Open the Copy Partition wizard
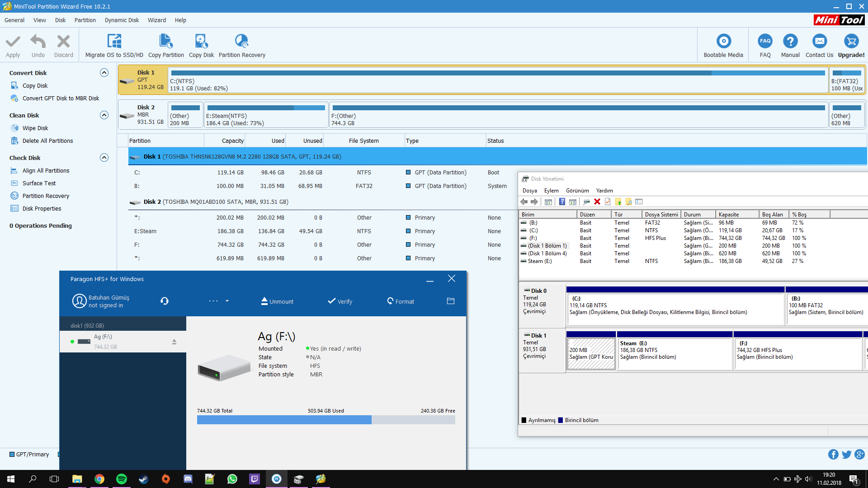The image size is (868, 488). tap(166, 42)
